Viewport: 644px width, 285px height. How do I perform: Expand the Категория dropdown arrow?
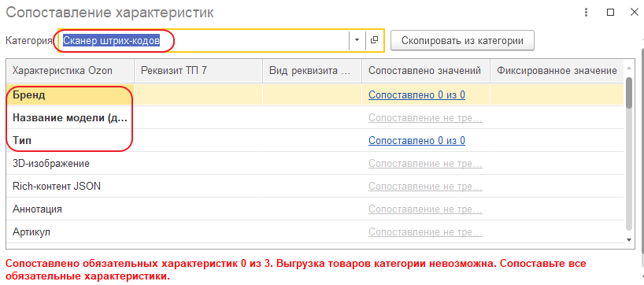coord(357,40)
